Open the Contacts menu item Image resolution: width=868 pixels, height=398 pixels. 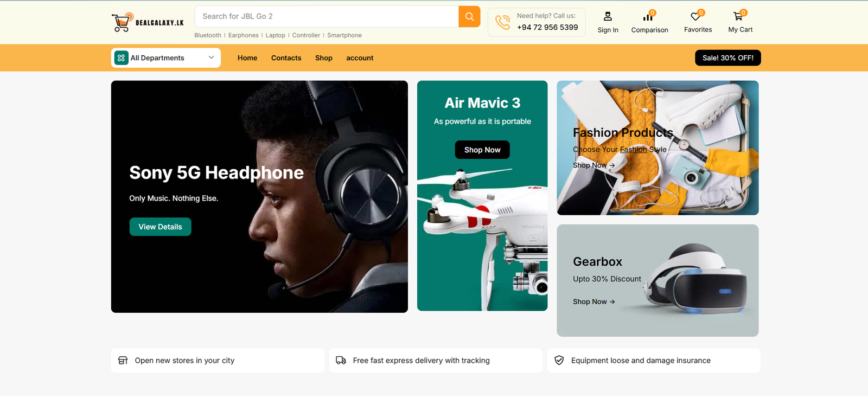pos(286,58)
